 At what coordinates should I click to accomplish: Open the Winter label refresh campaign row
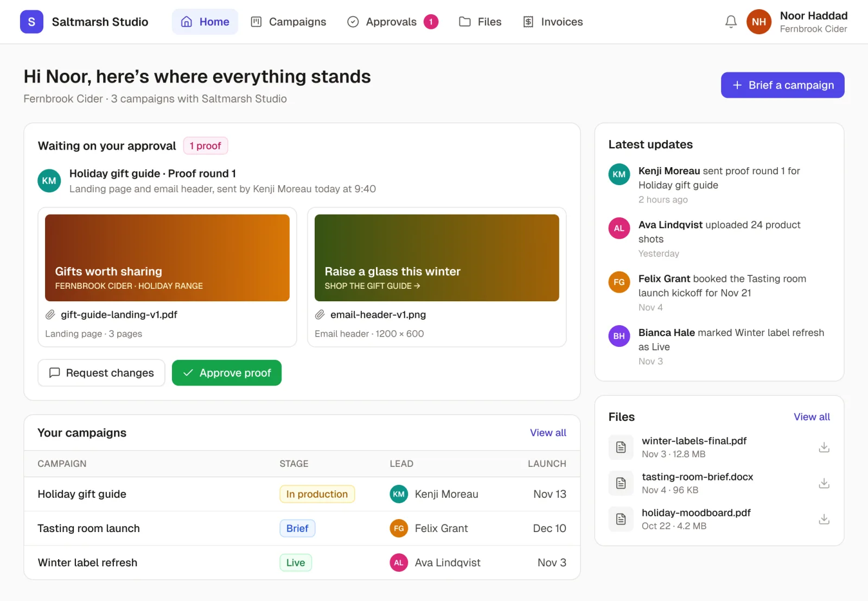(x=302, y=562)
